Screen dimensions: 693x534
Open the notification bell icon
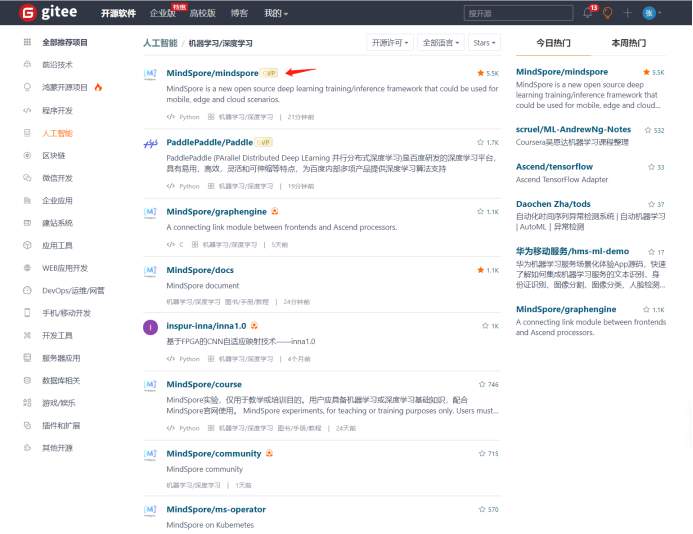(x=587, y=13)
